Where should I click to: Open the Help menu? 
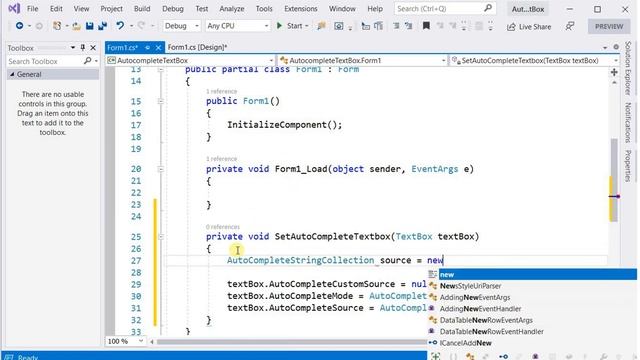click(x=375, y=9)
